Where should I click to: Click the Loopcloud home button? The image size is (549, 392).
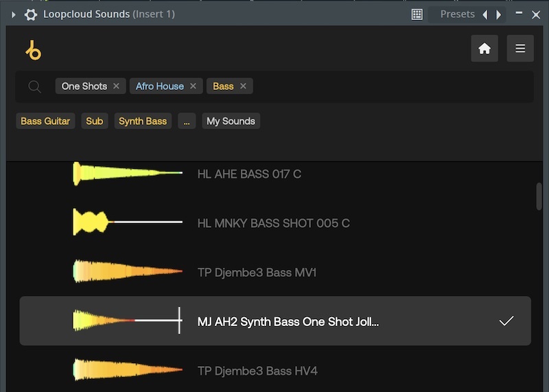coord(484,49)
